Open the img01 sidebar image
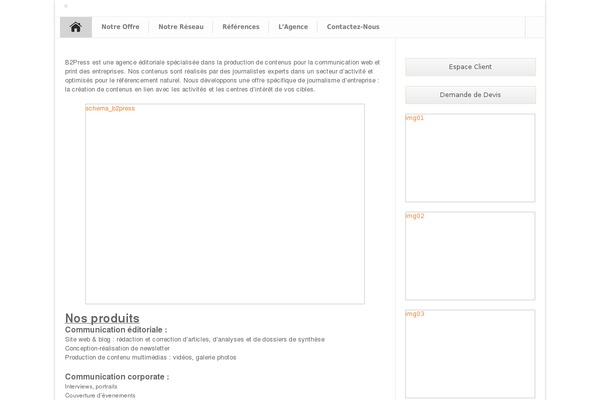 pyautogui.click(x=470, y=158)
